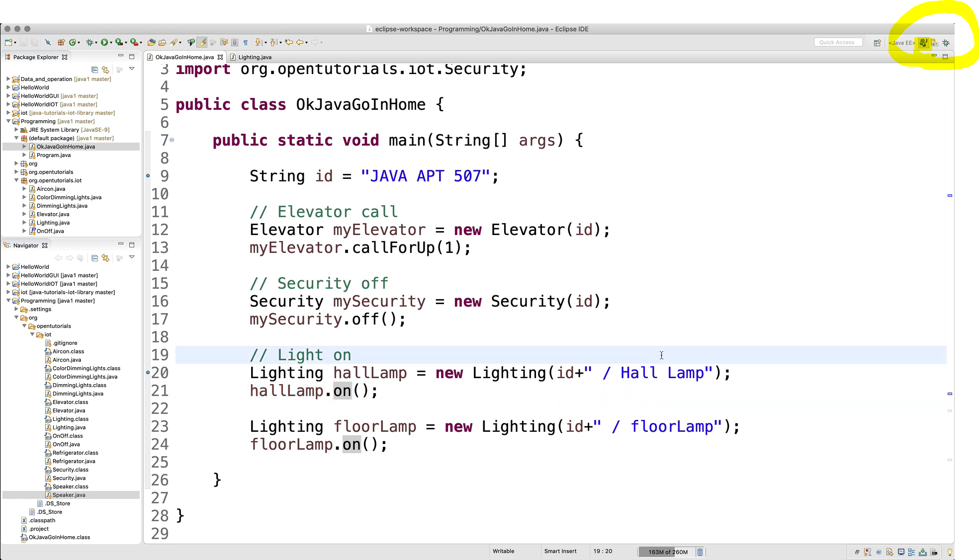Click the Quick Access search field
This screenshot has width=979, height=560.
(x=837, y=43)
